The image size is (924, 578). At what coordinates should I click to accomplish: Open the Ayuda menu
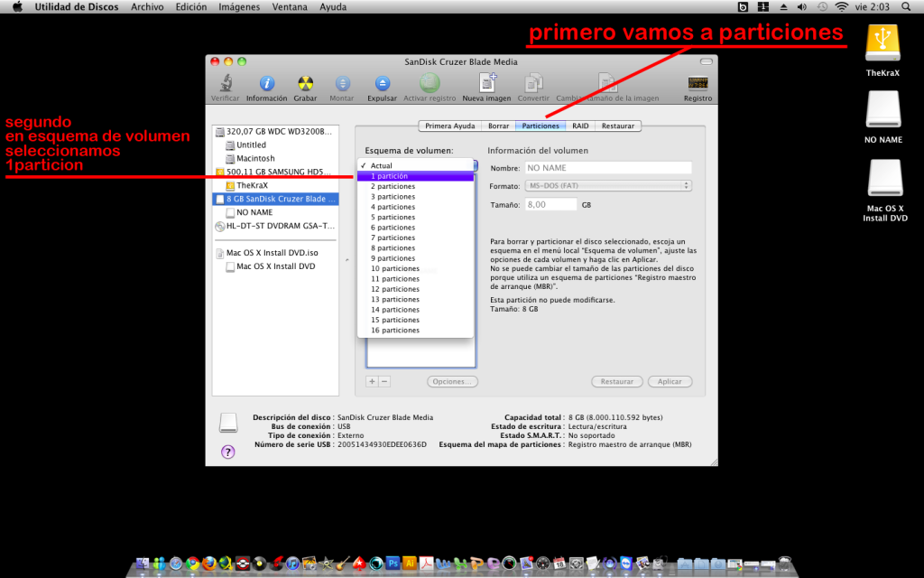pos(333,7)
